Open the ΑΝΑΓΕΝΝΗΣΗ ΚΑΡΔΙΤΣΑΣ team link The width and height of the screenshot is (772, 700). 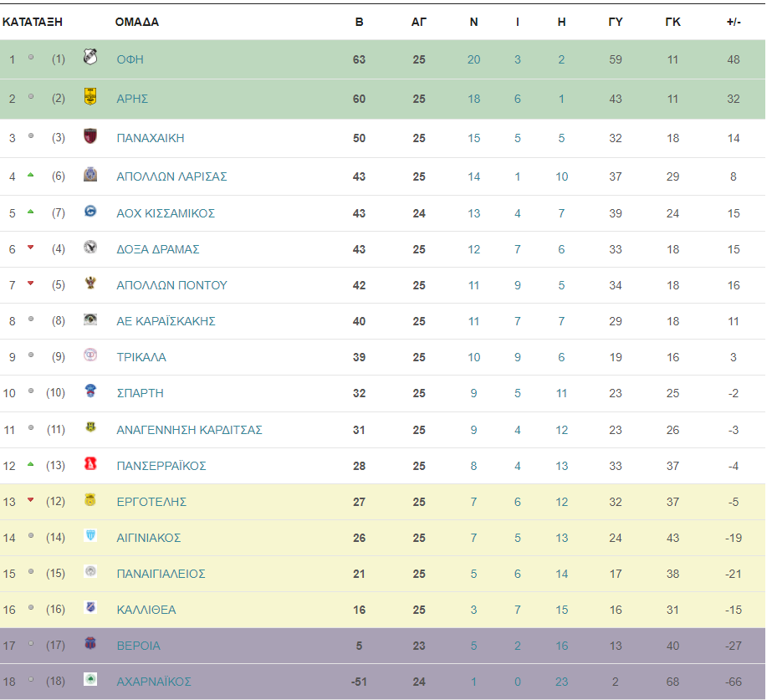(189, 430)
